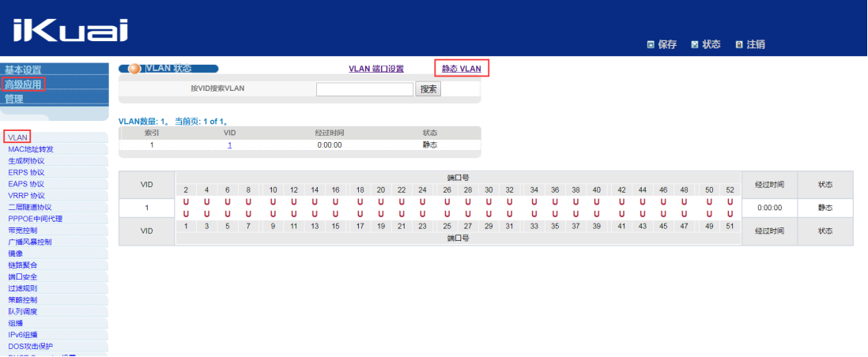Viewport: 868px width, 357px height.
Task: Select 端口安全 in the sidebar
Action: pos(23,276)
